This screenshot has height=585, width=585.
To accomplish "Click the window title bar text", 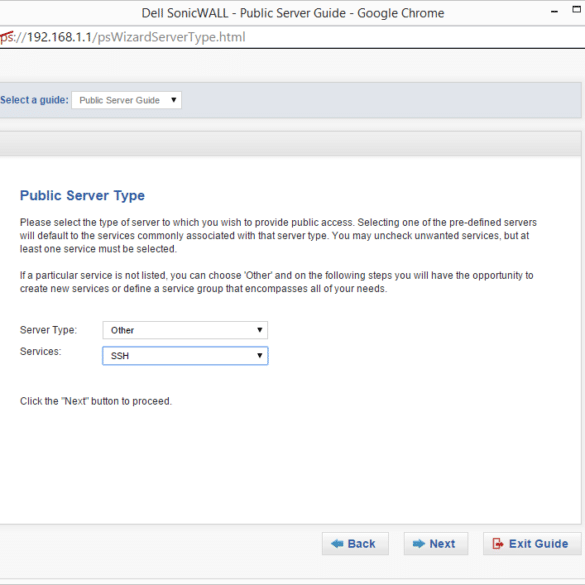I will click(293, 13).
